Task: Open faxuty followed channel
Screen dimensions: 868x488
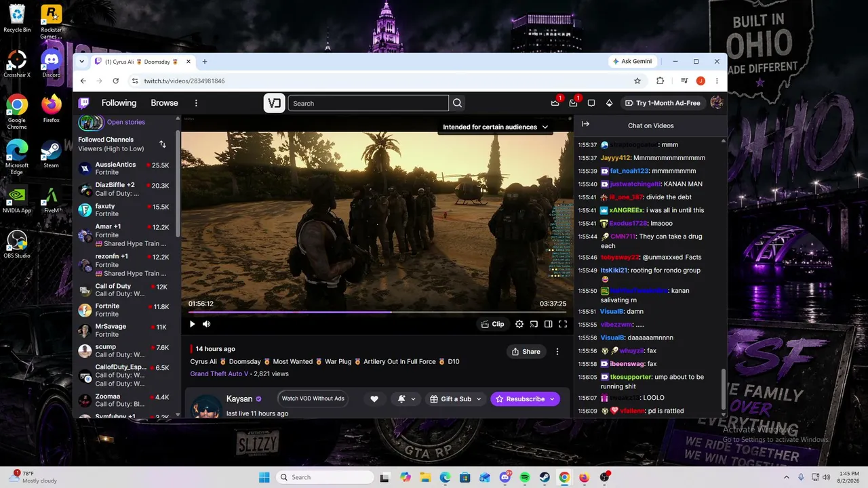Action: [125, 210]
